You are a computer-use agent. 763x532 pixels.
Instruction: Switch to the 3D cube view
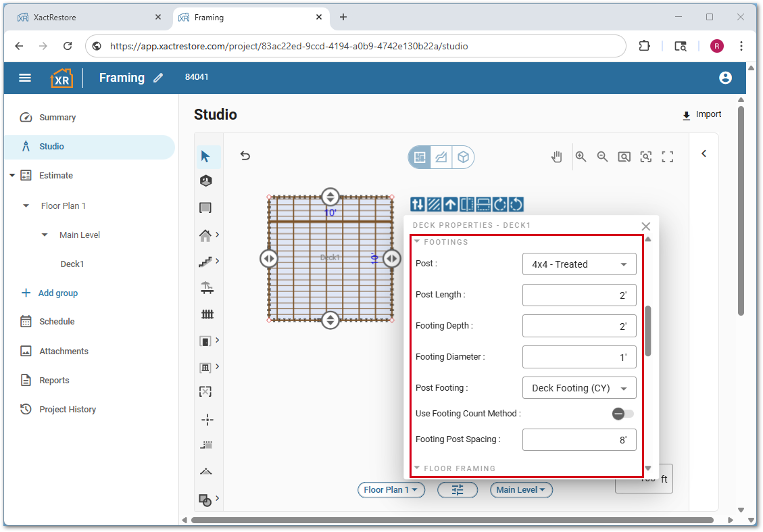[463, 158]
